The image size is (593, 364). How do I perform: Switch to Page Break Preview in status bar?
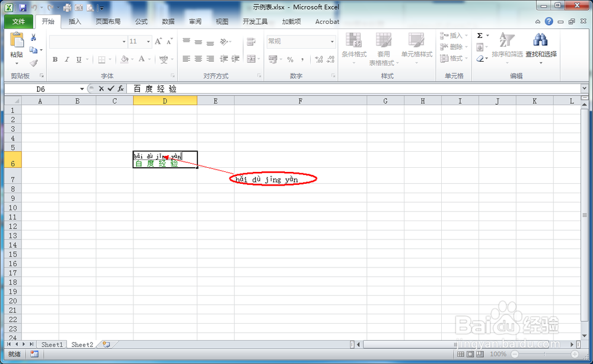[x=480, y=354]
